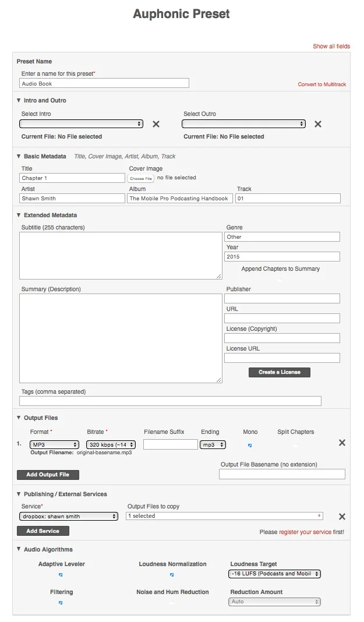
Task: Click the Album input field
Action: point(180,199)
